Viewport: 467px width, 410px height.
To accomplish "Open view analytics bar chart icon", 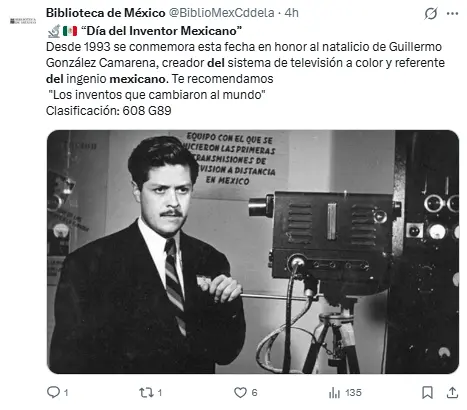I will pyautogui.click(x=334, y=393).
